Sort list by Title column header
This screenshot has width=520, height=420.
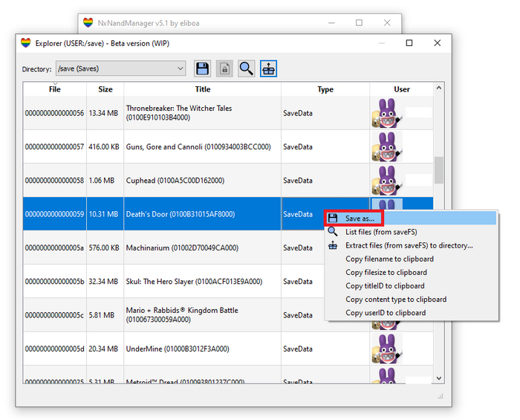click(202, 89)
